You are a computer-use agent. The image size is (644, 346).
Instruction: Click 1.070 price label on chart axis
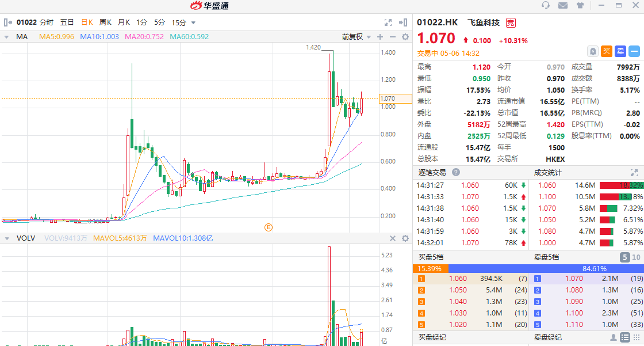(x=396, y=99)
